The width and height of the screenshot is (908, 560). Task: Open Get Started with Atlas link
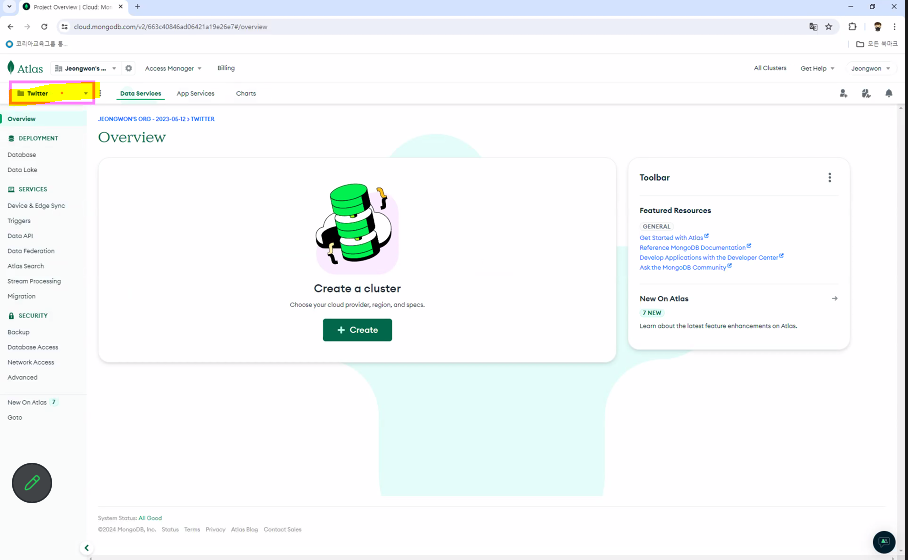pos(673,237)
